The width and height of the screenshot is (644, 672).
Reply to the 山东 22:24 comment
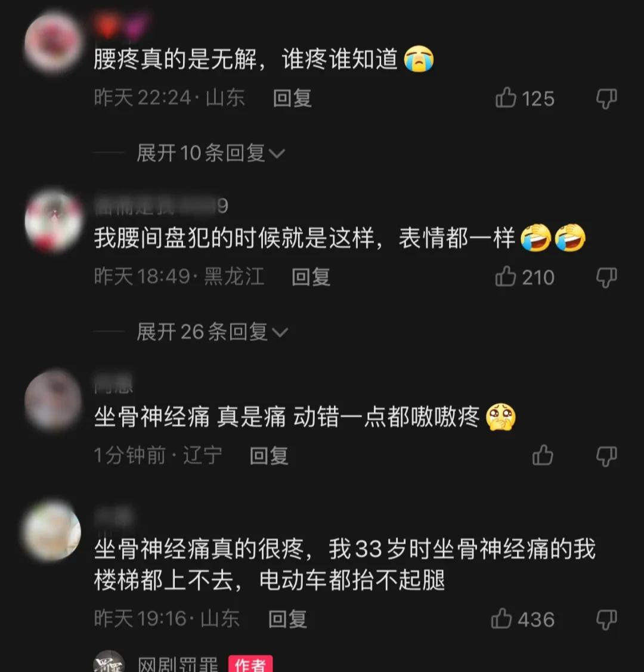coord(292,98)
